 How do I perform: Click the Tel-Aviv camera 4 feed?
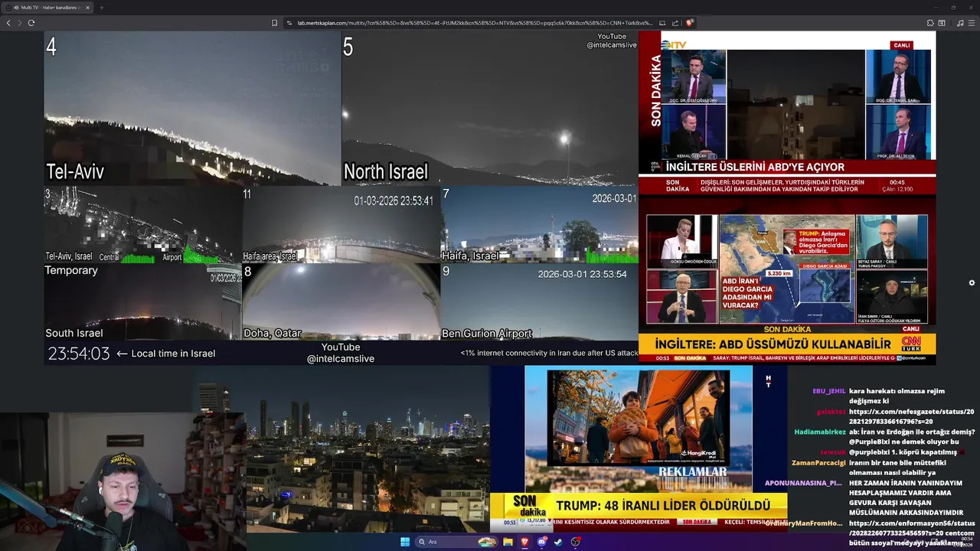click(x=192, y=108)
